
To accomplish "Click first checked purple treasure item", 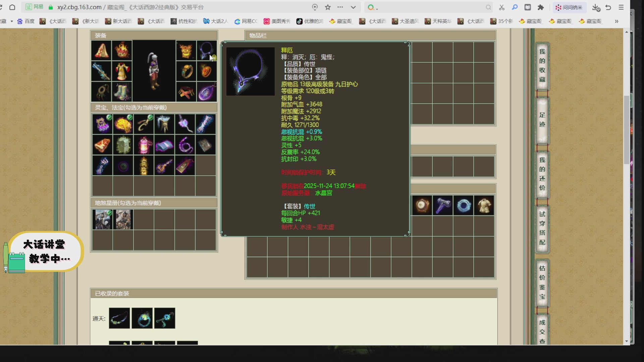I will click(102, 124).
